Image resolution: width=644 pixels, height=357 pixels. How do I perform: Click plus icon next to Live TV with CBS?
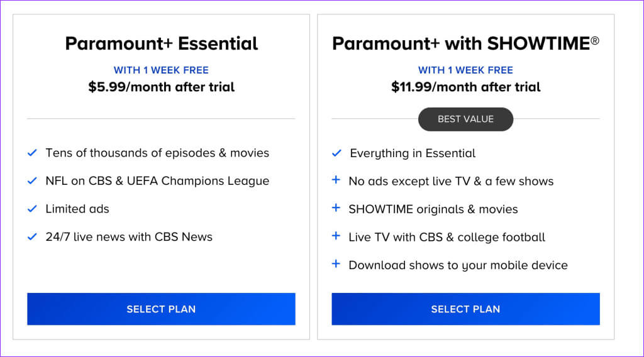click(x=336, y=236)
